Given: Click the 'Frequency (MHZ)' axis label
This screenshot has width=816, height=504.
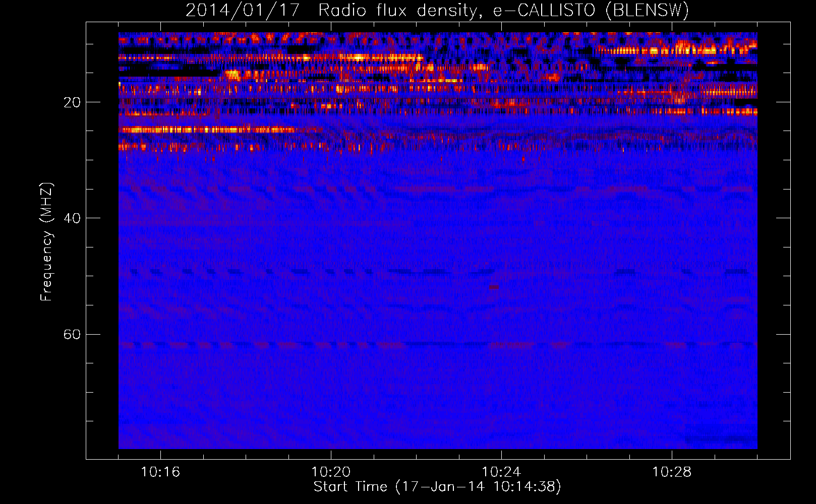Looking at the screenshot, I should point(46,242).
